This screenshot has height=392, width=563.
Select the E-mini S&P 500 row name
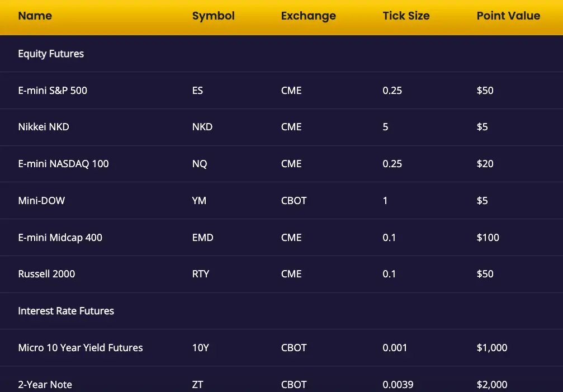(53, 91)
